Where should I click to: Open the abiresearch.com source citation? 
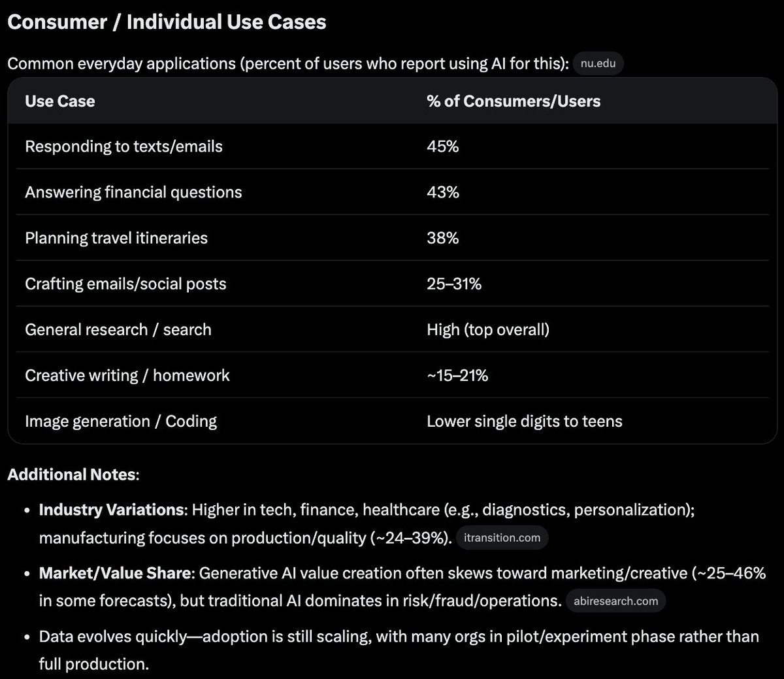coord(615,601)
